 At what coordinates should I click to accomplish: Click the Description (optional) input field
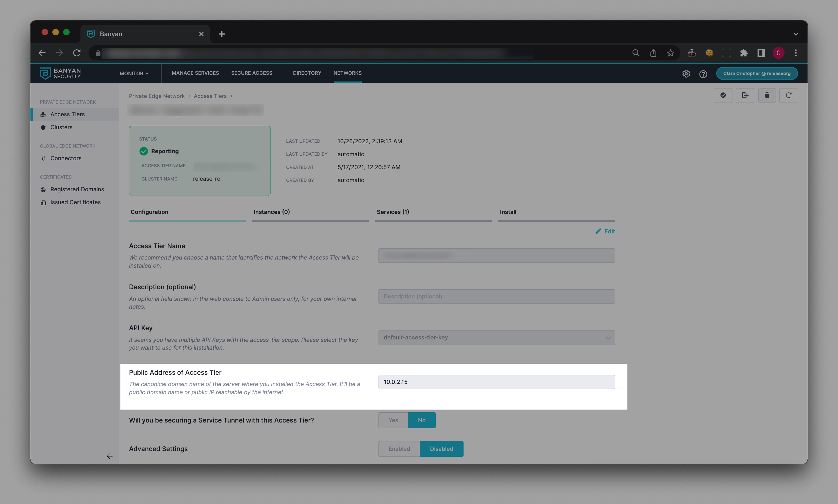(496, 297)
